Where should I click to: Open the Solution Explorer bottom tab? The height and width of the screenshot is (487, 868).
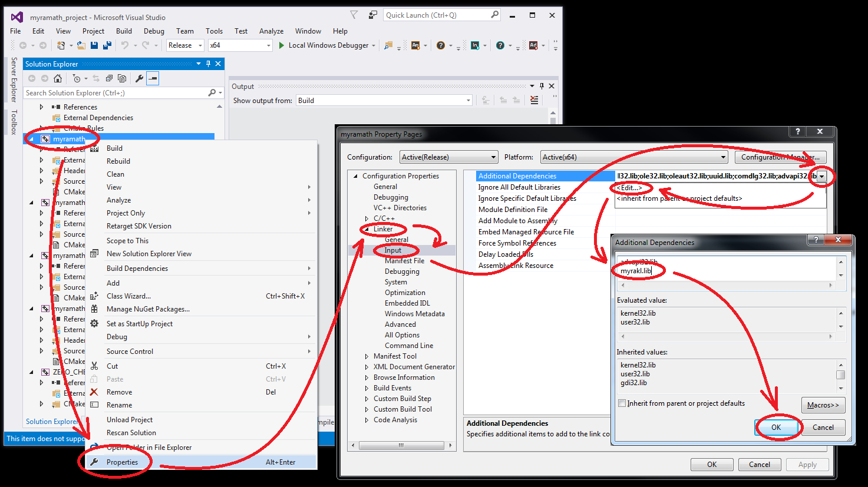click(51, 422)
